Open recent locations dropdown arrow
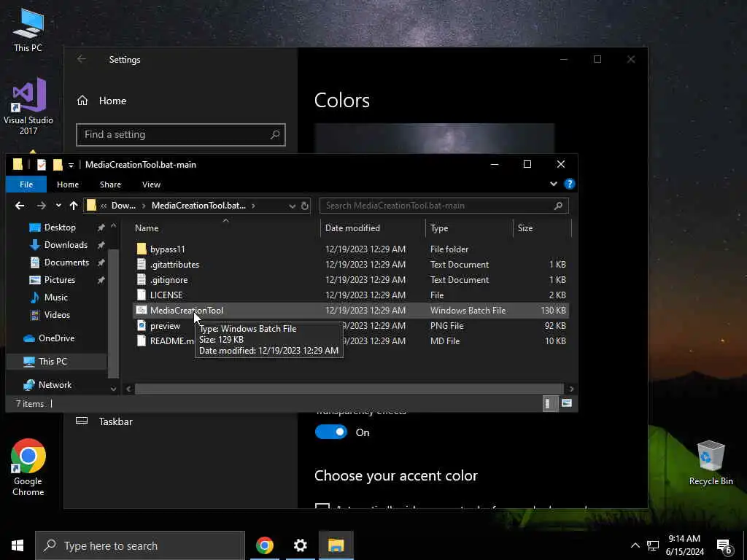This screenshot has width=747, height=560. pos(58,206)
